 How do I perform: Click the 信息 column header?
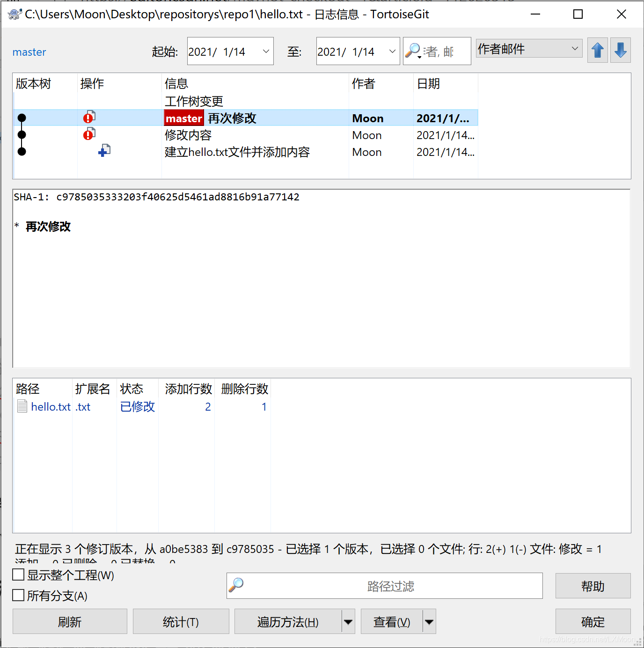click(x=255, y=83)
